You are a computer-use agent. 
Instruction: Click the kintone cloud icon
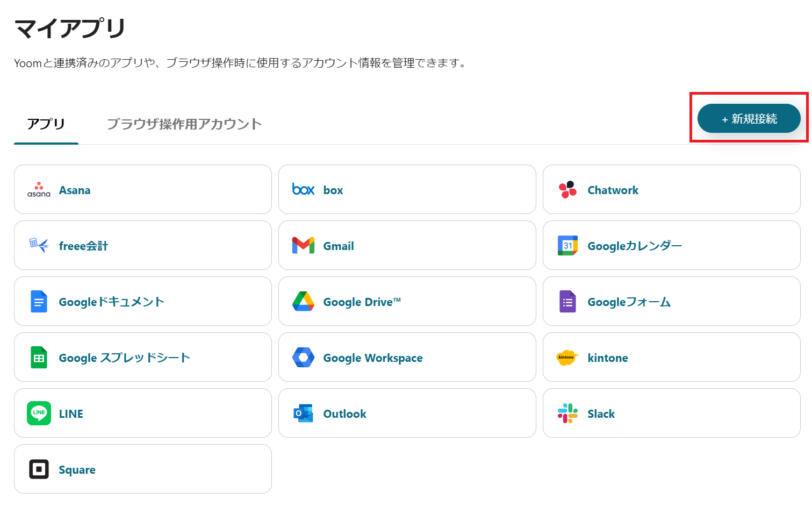(x=566, y=358)
